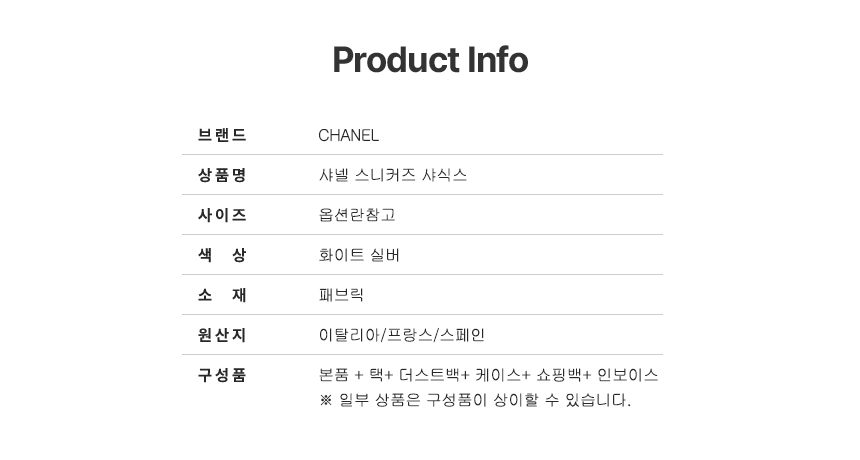The image size is (860, 460).
Task: Select the CHANEL brand value
Action: pos(348,136)
